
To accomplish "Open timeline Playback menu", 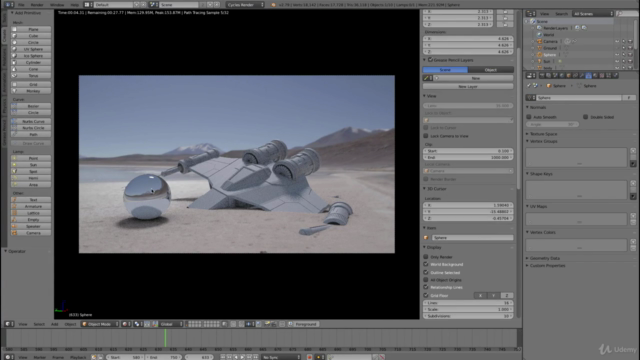I will point(78,358).
